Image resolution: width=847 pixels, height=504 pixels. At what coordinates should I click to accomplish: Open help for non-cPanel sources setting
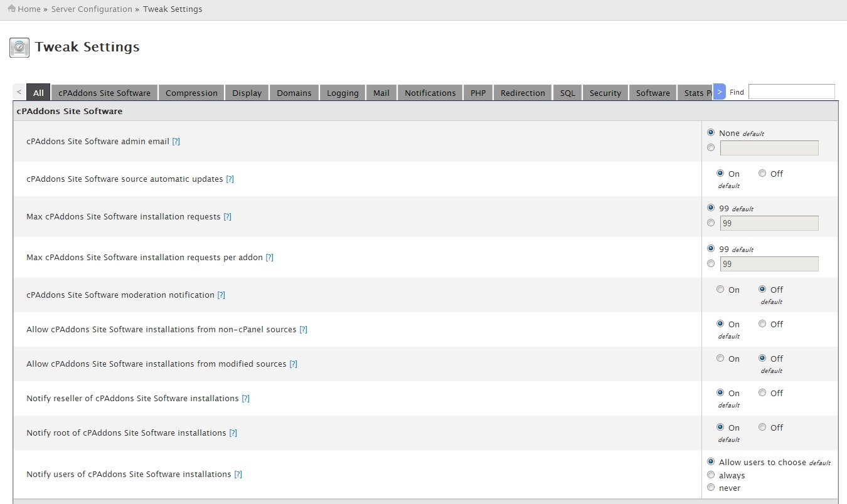[x=303, y=330]
